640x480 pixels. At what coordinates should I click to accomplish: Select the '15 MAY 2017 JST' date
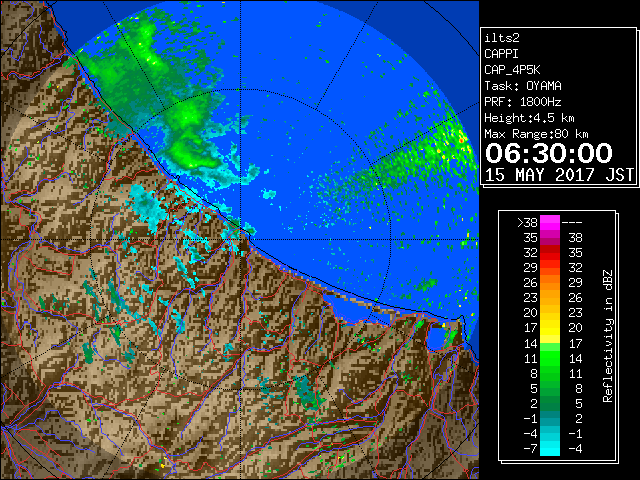(x=559, y=175)
